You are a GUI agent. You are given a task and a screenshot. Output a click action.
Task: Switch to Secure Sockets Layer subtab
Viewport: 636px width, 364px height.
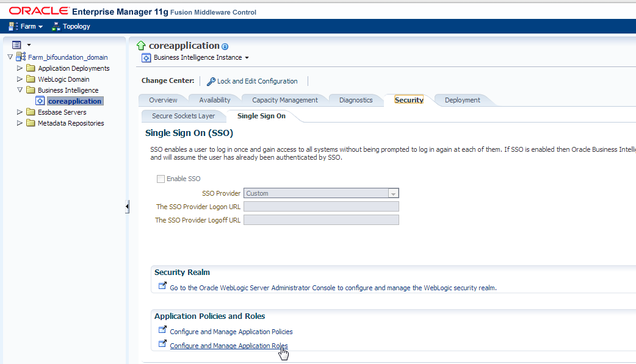183,116
